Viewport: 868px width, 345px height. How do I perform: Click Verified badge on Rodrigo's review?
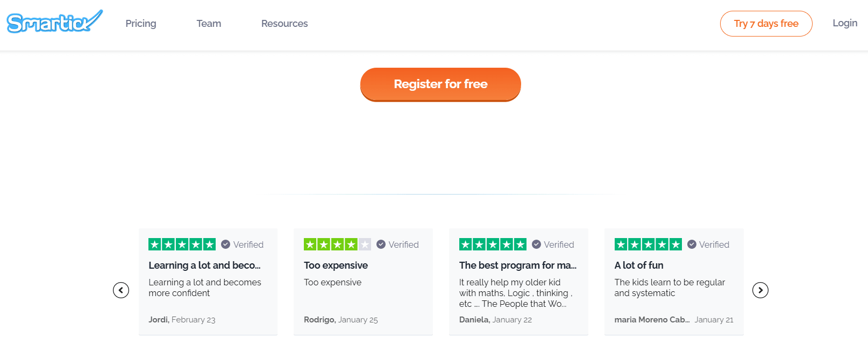[x=398, y=245]
